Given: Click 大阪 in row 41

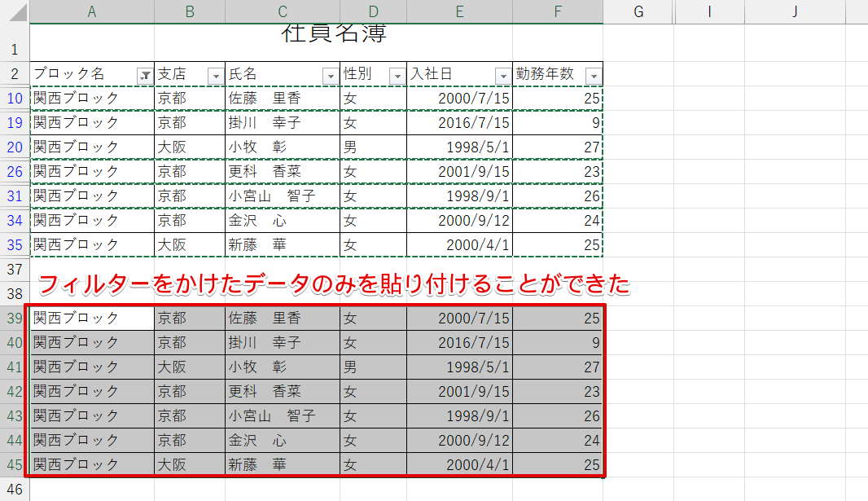Looking at the screenshot, I should pyautogui.click(x=172, y=367).
